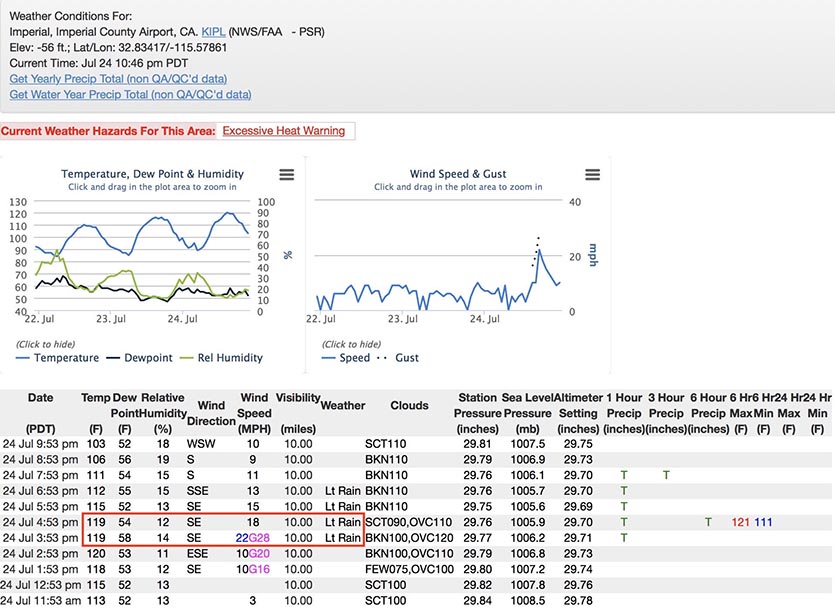Hide the Speed series via legend
Screen dimensions: 835x608
pyautogui.click(x=346, y=358)
